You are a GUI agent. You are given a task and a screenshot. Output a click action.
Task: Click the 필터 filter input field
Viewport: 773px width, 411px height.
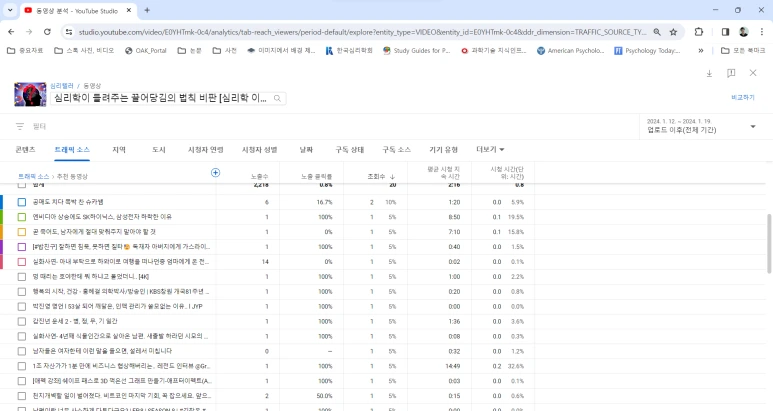tap(39, 127)
